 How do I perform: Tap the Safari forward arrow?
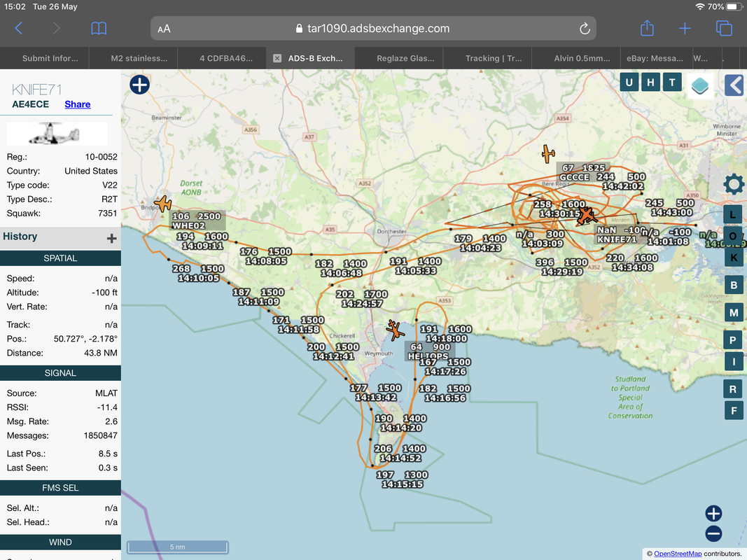56,29
